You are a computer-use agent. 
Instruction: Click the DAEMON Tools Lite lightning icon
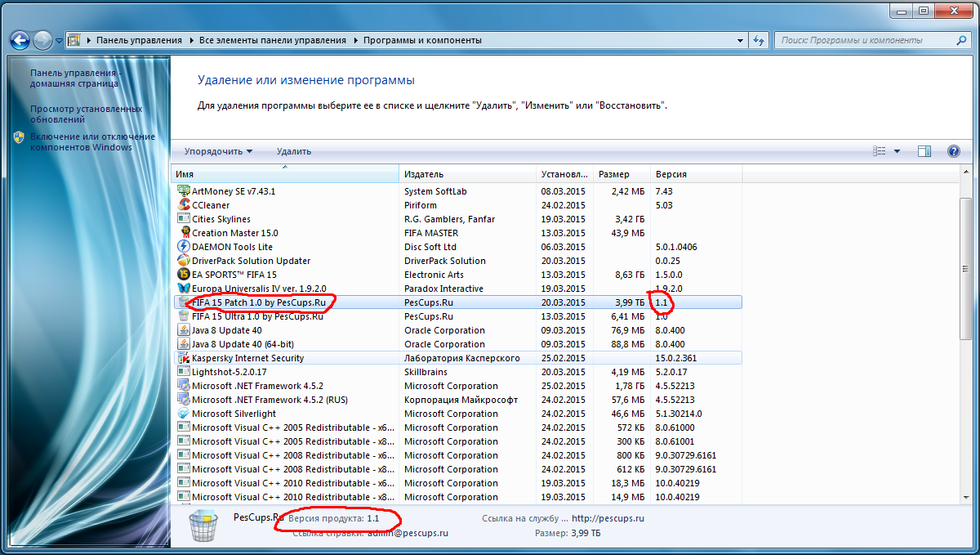(184, 247)
